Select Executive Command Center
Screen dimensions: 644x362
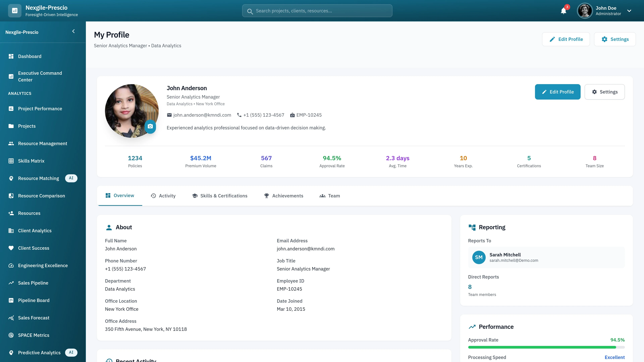40,76
